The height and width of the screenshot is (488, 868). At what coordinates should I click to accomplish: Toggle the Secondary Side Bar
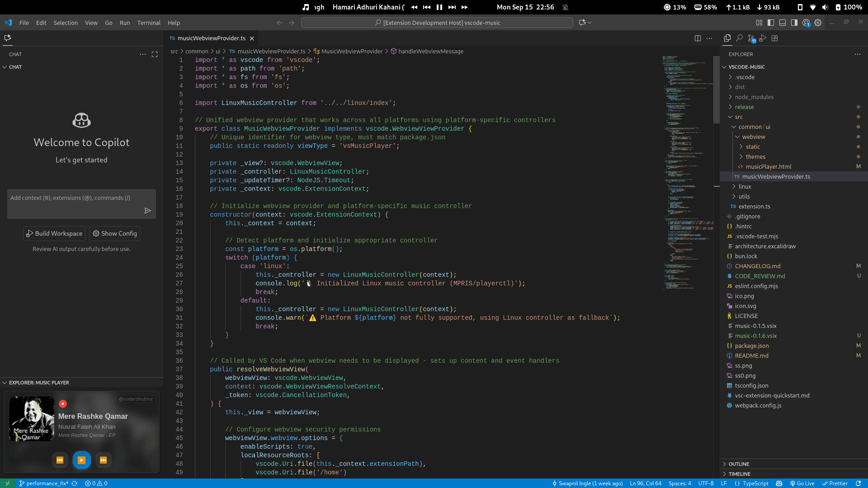[794, 23]
